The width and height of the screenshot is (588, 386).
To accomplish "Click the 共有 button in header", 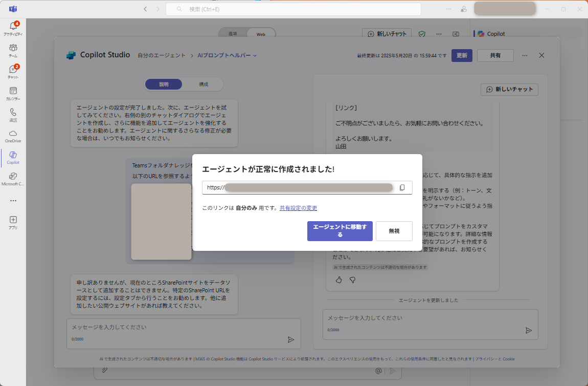I will coord(495,55).
